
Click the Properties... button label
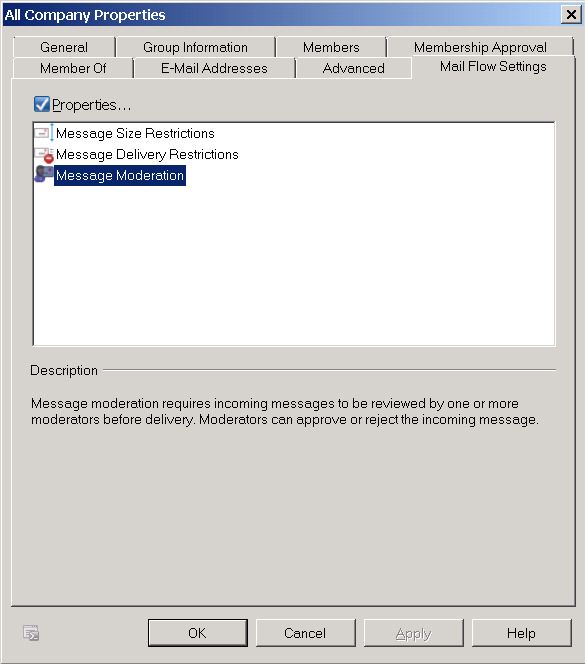click(91, 105)
